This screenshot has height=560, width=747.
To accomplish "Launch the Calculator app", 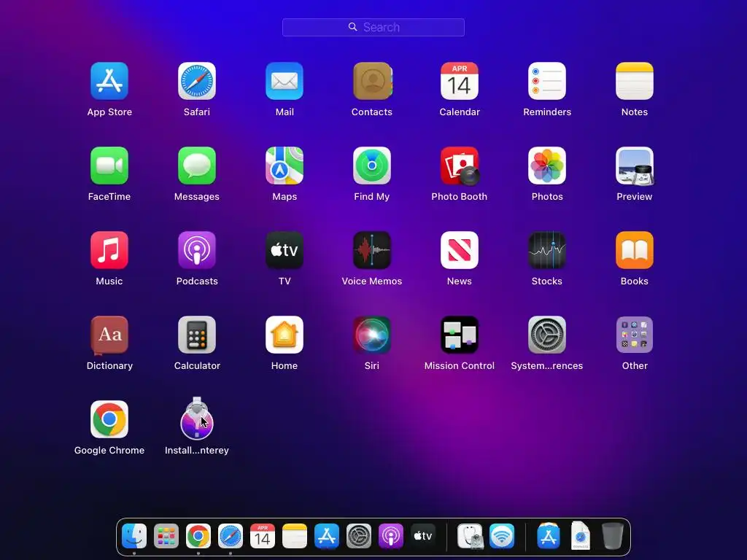I will tap(197, 335).
